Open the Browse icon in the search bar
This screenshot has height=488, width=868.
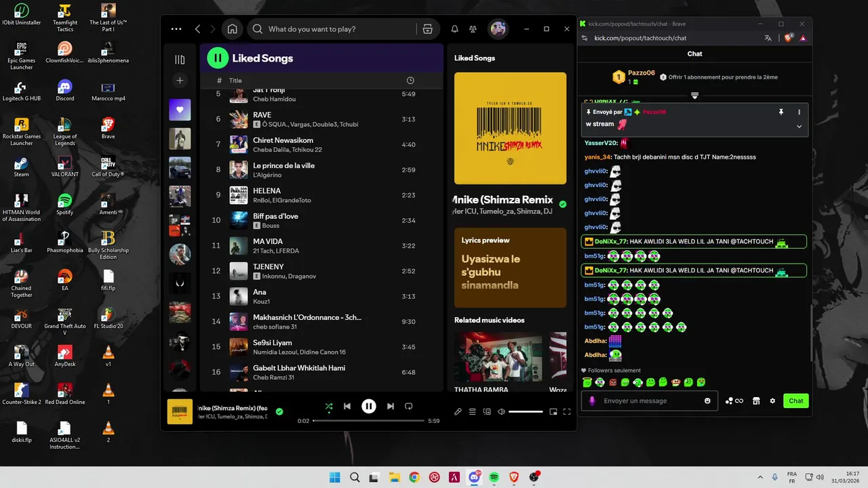(427, 29)
